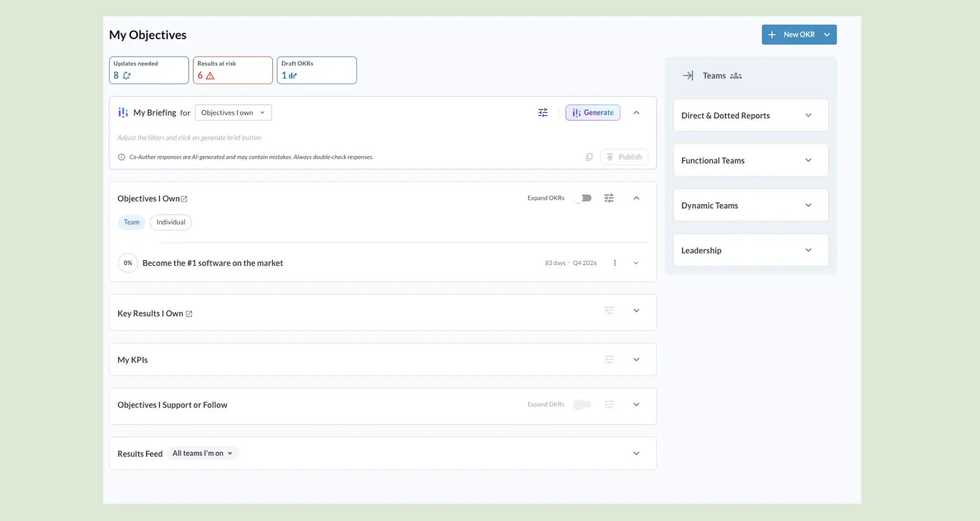
Task: Click the My Objectives heading
Action: [x=148, y=35]
